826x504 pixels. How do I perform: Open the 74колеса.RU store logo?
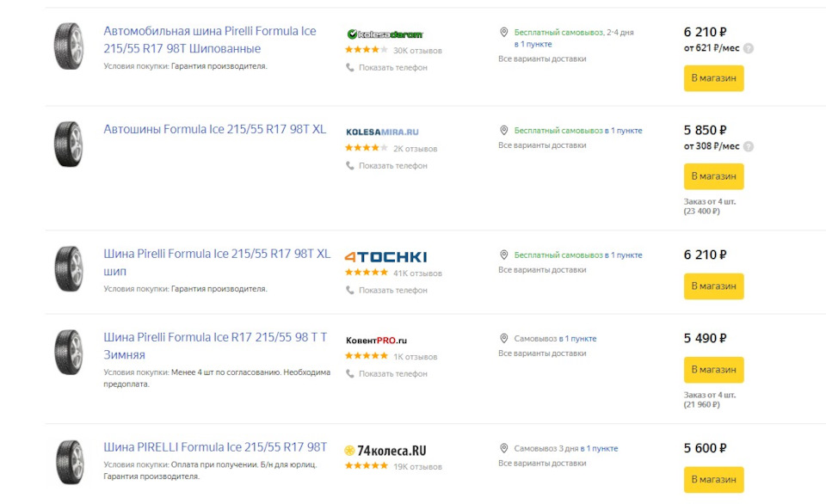pos(385,451)
